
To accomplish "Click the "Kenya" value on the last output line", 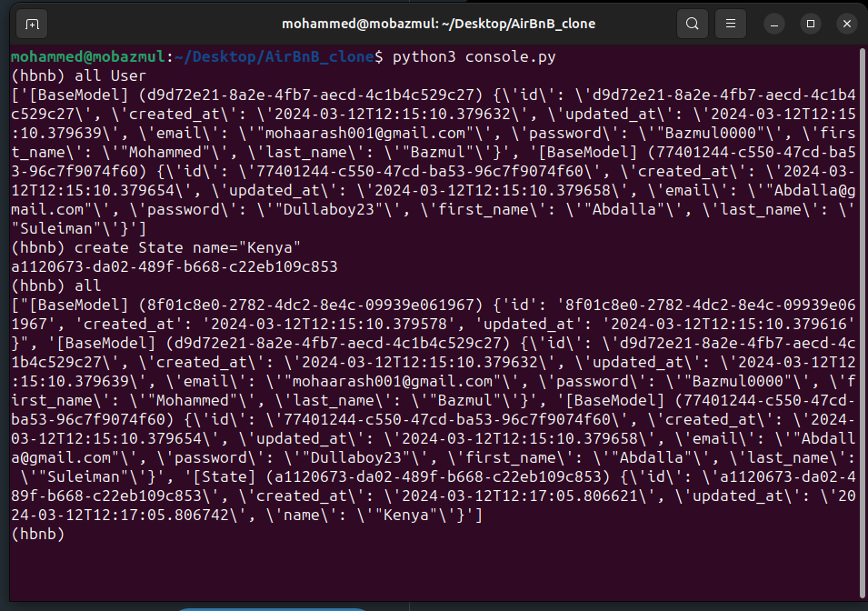I will coord(405,516).
